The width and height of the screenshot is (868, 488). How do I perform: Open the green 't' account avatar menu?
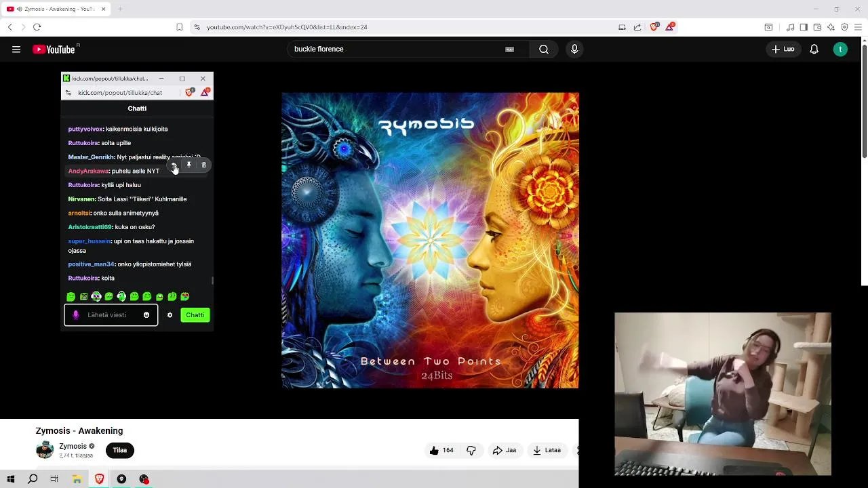click(x=840, y=49)
